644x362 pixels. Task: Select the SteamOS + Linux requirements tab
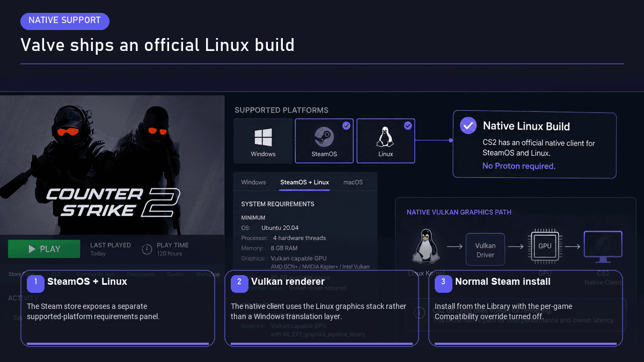pyautogui.click(x=305, y=182)
